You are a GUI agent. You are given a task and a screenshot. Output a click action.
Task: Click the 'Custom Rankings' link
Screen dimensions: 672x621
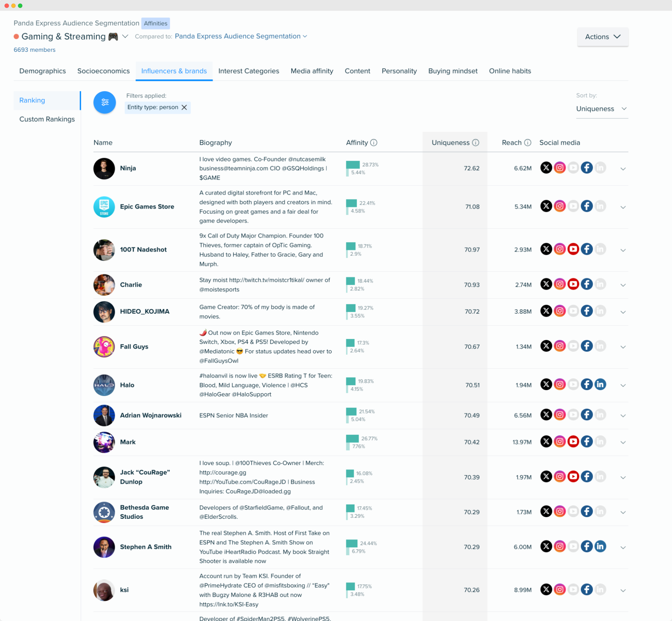[x=47, y=119]
